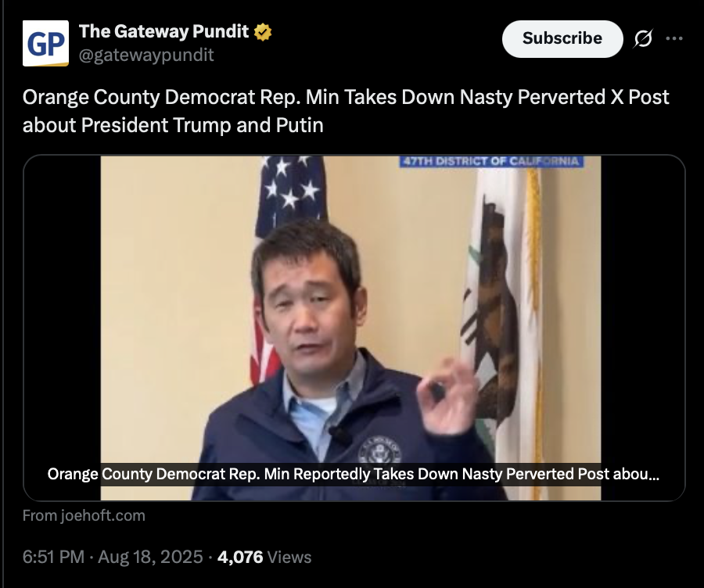This screenshot has height=588, width=704.
Task: Click the jacket emblem in the preview
Action: tap(379, 449)
